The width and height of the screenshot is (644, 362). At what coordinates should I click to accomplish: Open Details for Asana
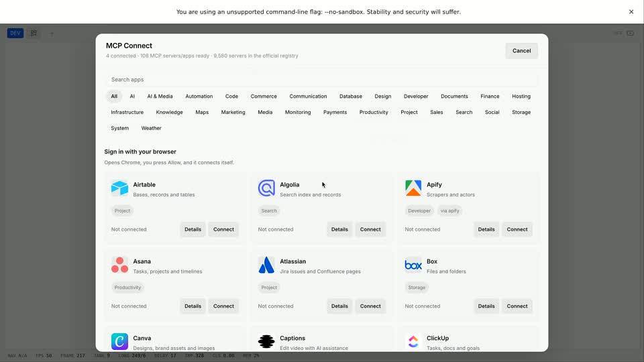coord(193,306)
